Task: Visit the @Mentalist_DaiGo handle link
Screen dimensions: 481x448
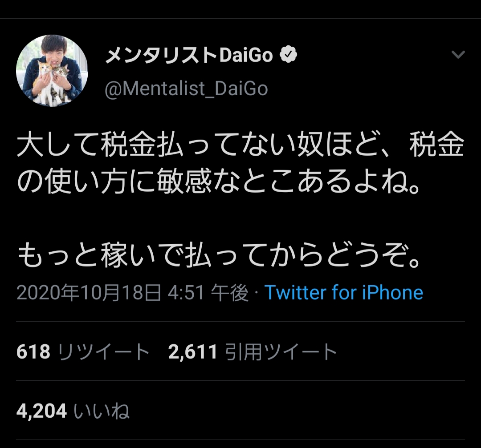Action: 186,89
